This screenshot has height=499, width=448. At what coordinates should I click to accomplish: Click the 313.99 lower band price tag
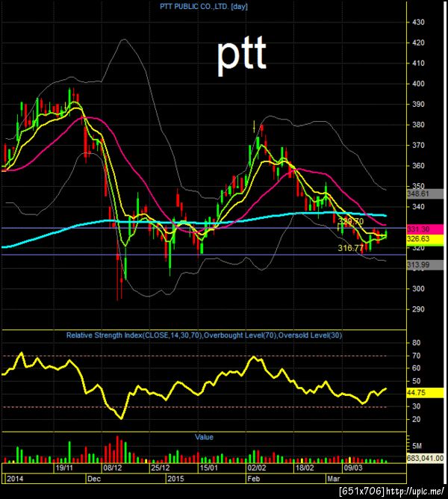pyautogui.click(x=425, y=264)
